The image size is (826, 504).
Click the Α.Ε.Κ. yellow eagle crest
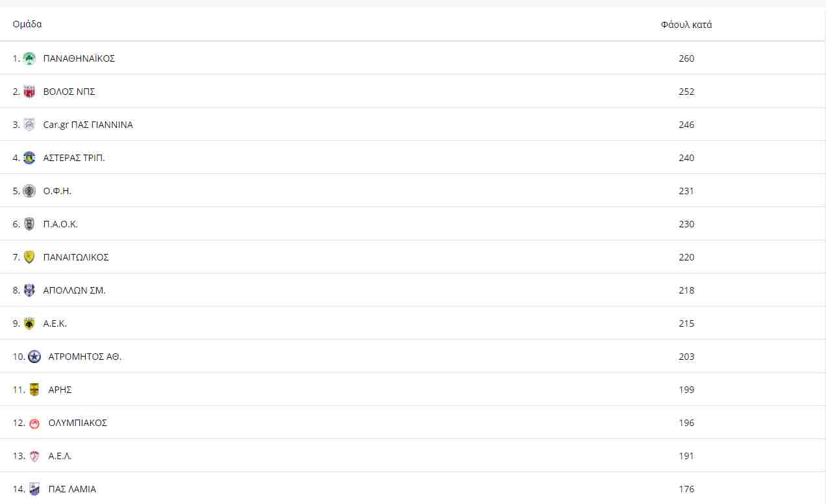[29, 323]
